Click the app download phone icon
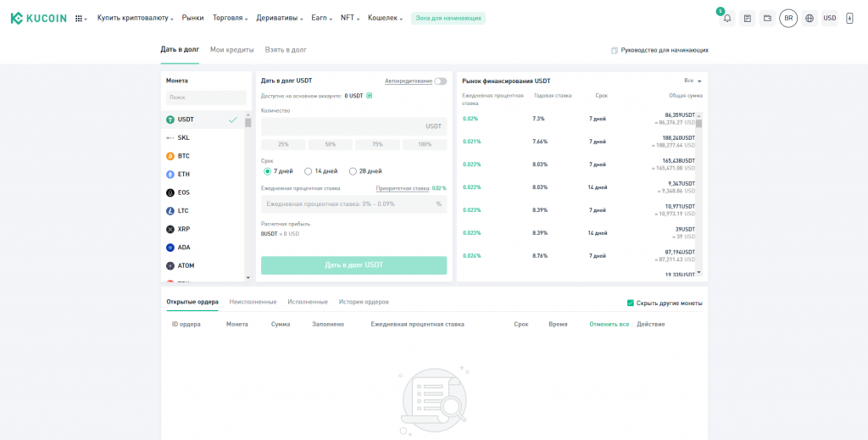868x440 pixels. pyautogui.click(x=849, y=19)
